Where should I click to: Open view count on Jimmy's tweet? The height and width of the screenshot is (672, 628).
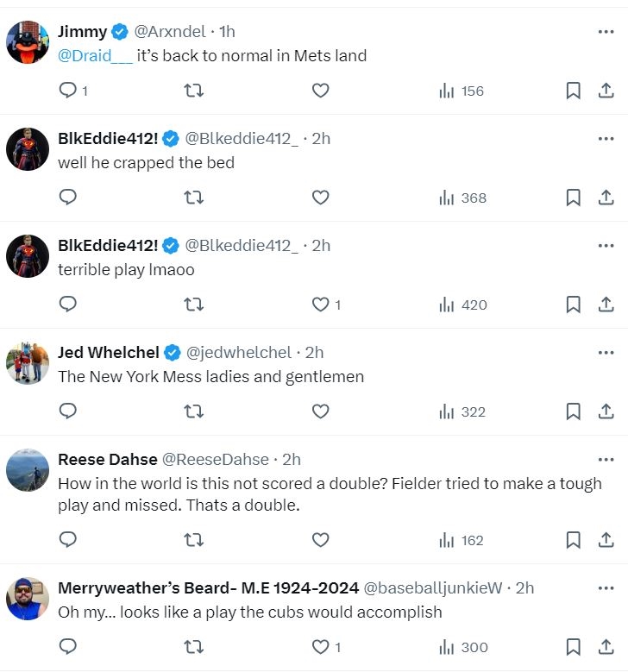coord(462,91)
